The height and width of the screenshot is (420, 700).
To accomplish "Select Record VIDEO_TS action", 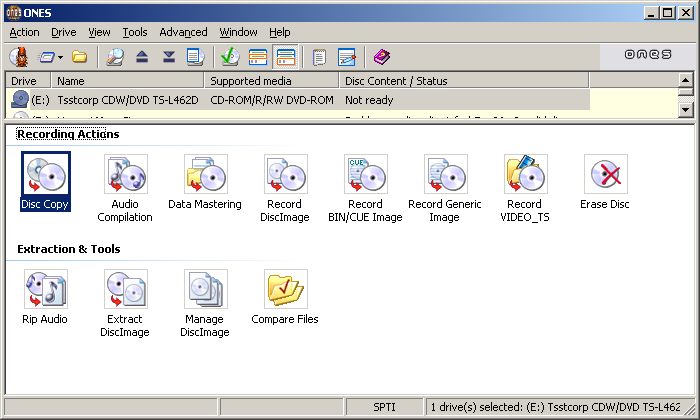I will 525,175.
